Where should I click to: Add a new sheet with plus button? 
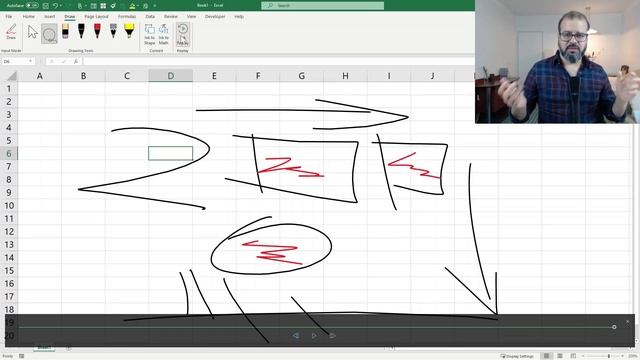pos(69,348)
